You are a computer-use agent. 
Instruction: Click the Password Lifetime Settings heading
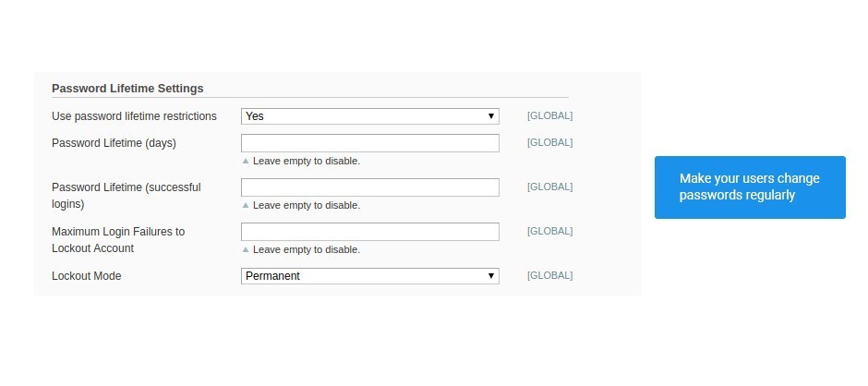click(x=127, y=88)
